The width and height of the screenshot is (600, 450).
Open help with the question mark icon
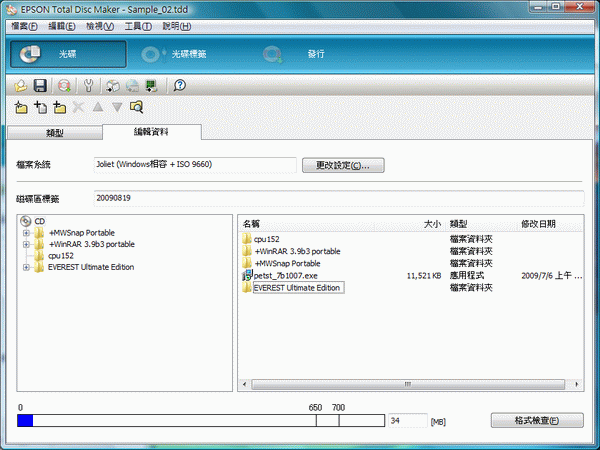point(179,85)
